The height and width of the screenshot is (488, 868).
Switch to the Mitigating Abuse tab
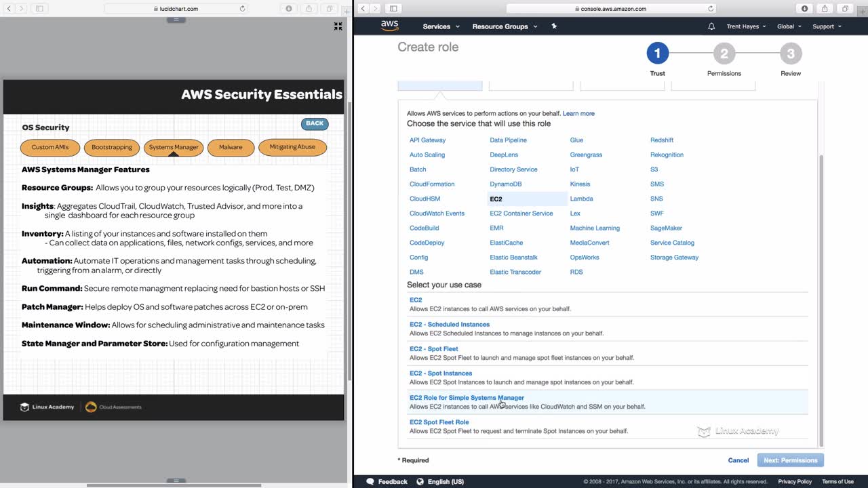click(292, 147)
